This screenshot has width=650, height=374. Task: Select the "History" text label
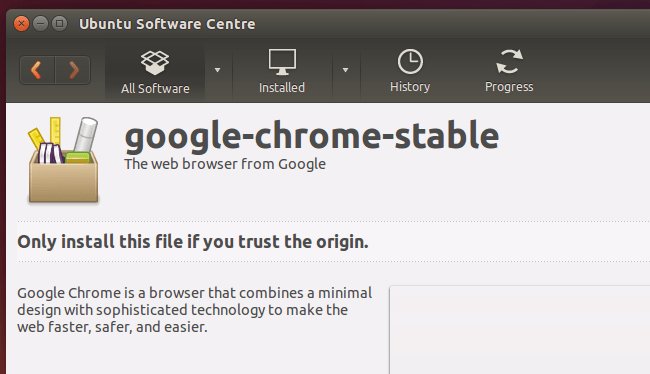point(410,87)
